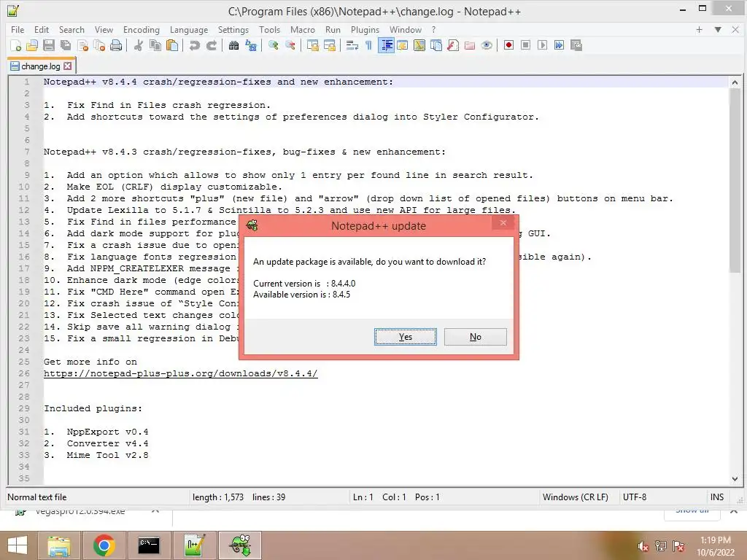The image size is (747, 560).
Task: Click the New file toolbar icon
Action: click(16, 45)
